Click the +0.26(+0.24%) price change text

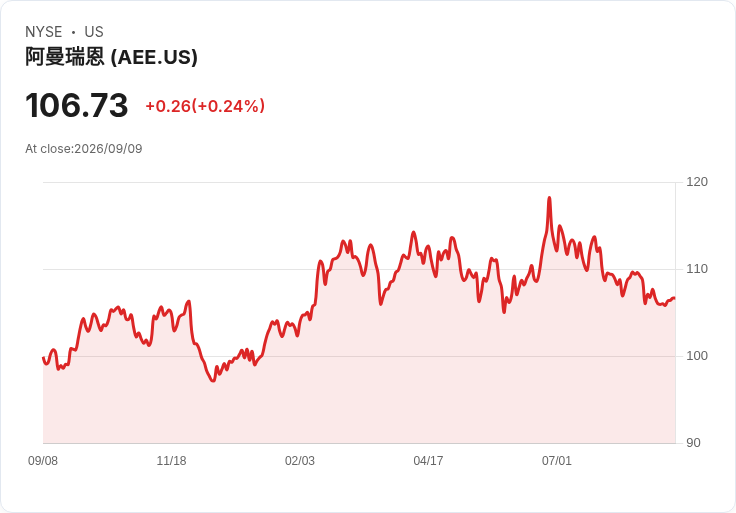(x=205, y=106)
